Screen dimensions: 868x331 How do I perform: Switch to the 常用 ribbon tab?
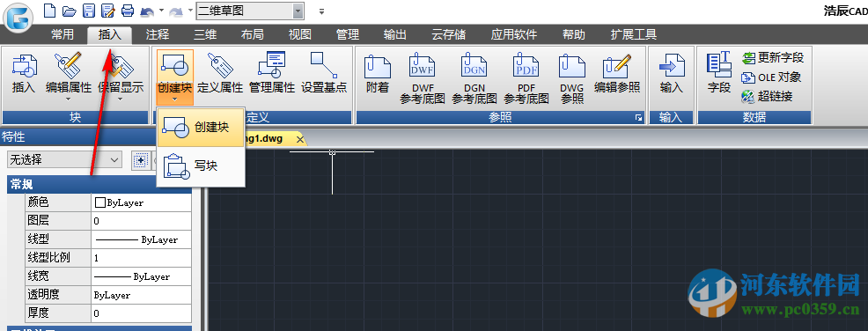click(63, 35)
